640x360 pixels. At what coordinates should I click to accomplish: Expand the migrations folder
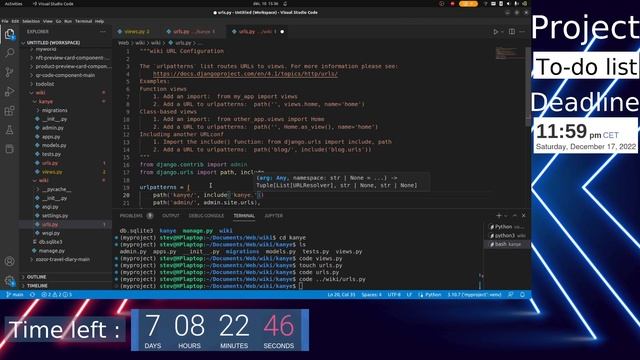(65, 110)
